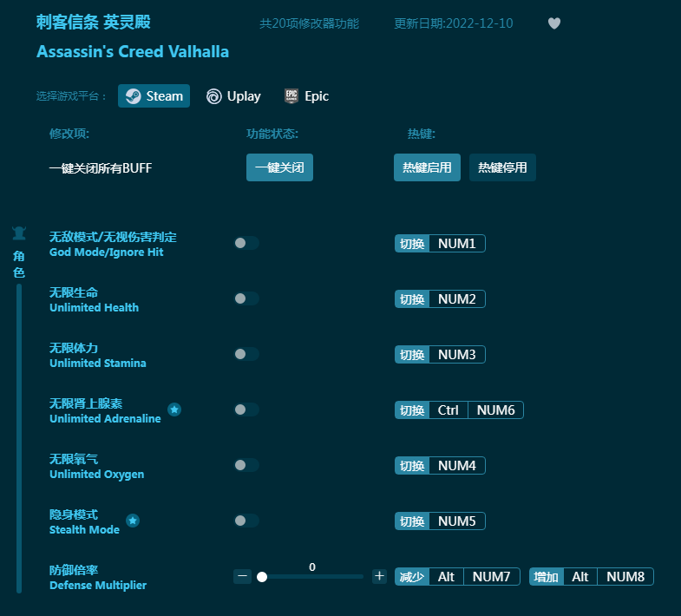
Task: Click NUM6 key in Adrenaline hotkey
Action: 495,410
